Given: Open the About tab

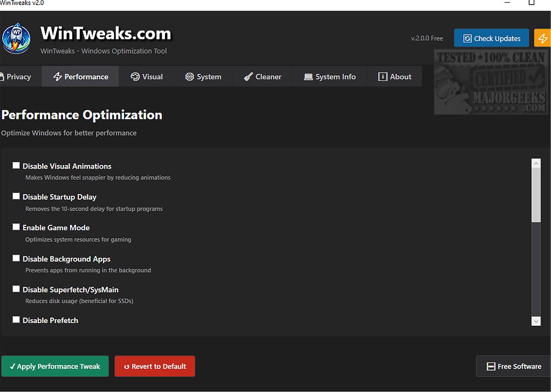Looking at the screenshot, I should [x=395, y=77].
